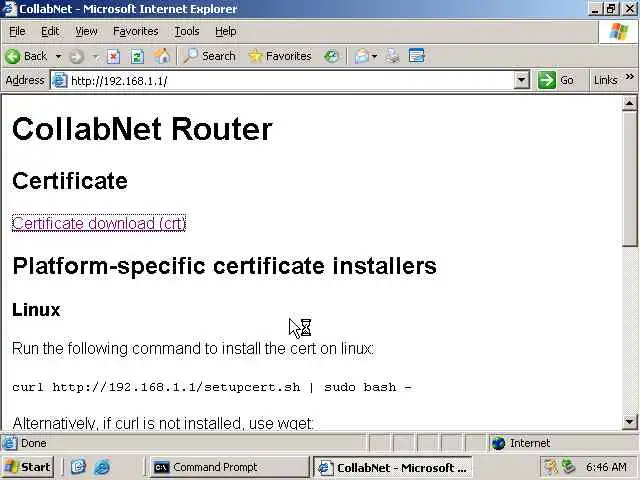Click the CollabNet Router heading
This screenshot has height=480, width=640.
[x=142, y=129]
